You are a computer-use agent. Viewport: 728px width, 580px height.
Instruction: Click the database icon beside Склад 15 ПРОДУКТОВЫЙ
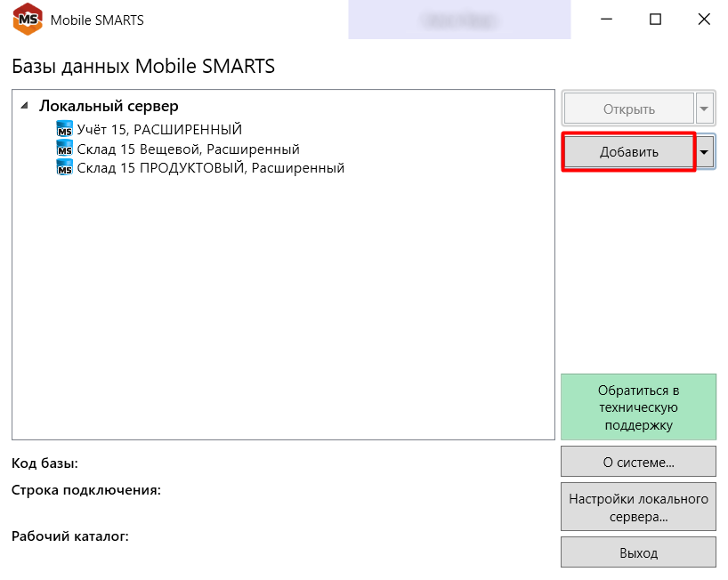(65, 167)
